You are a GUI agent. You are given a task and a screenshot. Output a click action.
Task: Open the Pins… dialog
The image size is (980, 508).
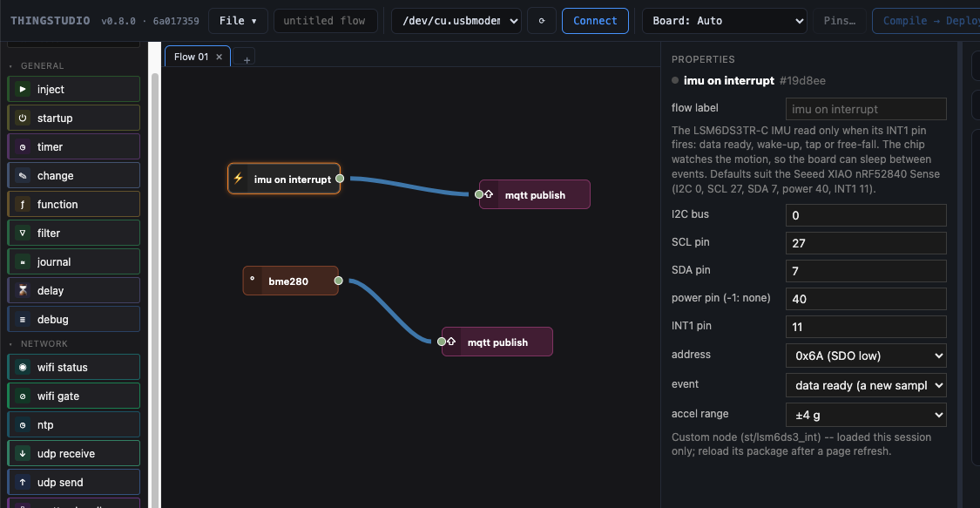(840, 21)
